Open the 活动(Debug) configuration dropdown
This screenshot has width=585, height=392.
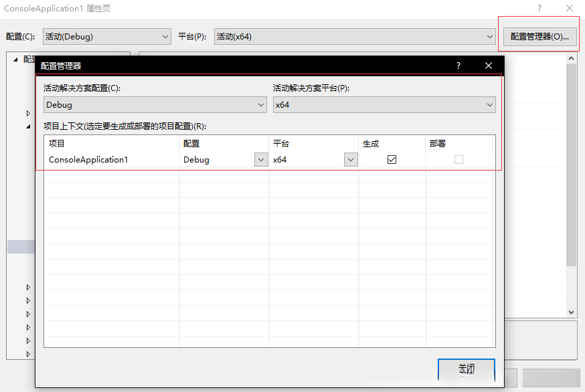click(164, 36)
